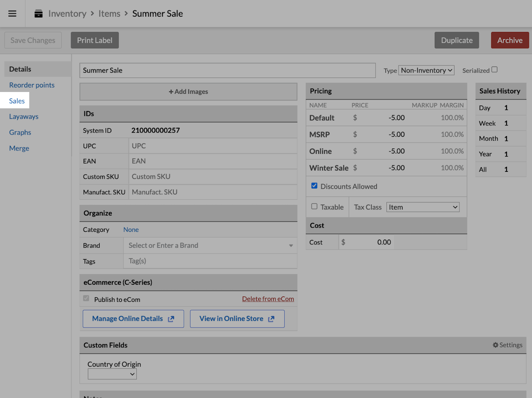
Task: Click external-link icon on View in Online Store
Action: [x=271, y=319]
